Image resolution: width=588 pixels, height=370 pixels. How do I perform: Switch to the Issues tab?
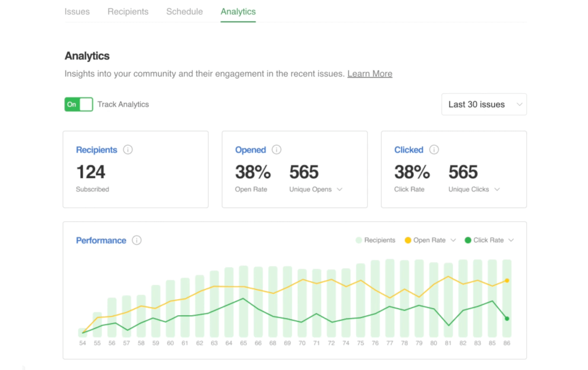[x=77, y=12]
